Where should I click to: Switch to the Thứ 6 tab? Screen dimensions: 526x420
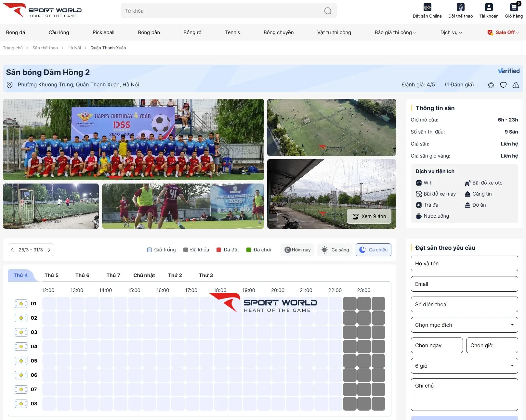pos(82,275)
